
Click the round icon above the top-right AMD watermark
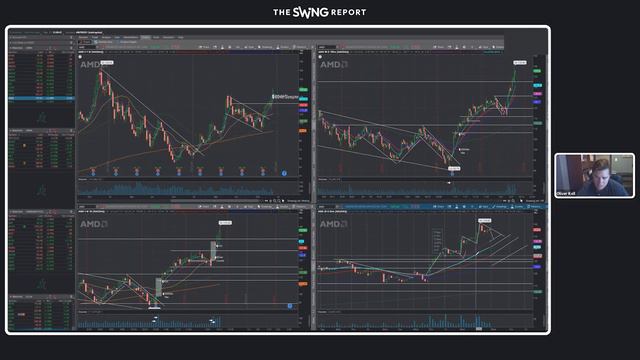click(320, 57)
